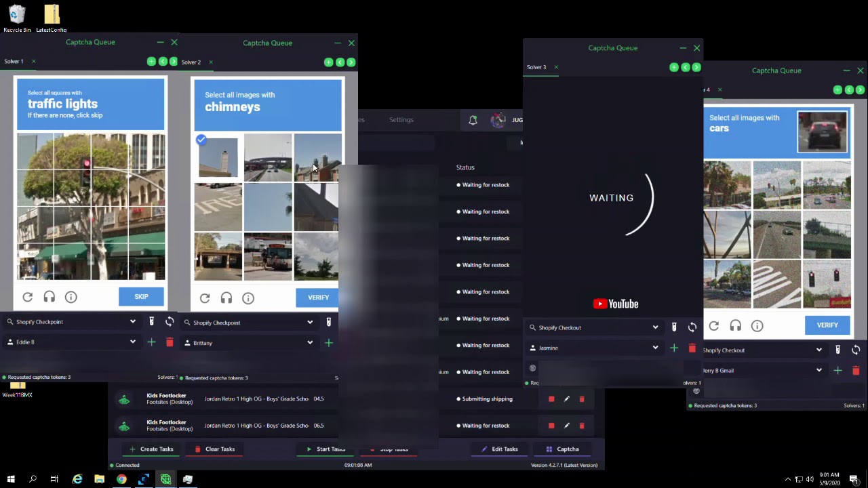
Task: Click the globe proxy icon in Solver 3
Action: click(x=532, y=368)
